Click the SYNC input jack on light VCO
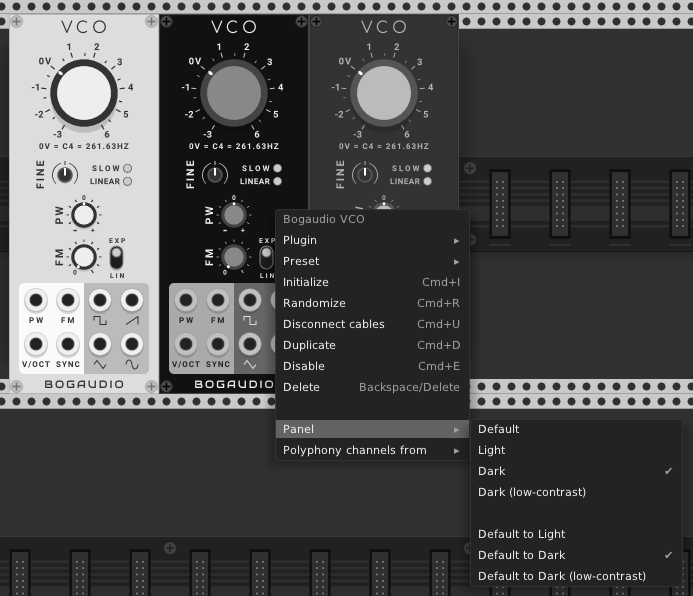 68,344
